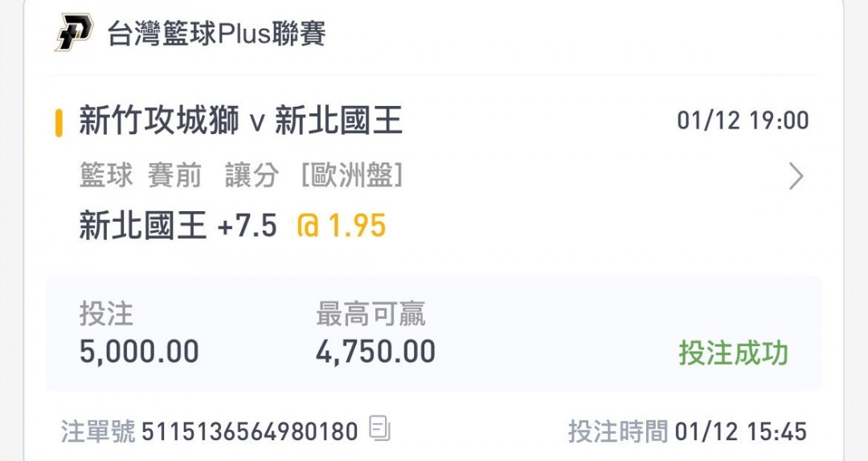Click the match time 01/12 19:00
The width and height of the screenshot is (868, 461).
coord(743,120)
